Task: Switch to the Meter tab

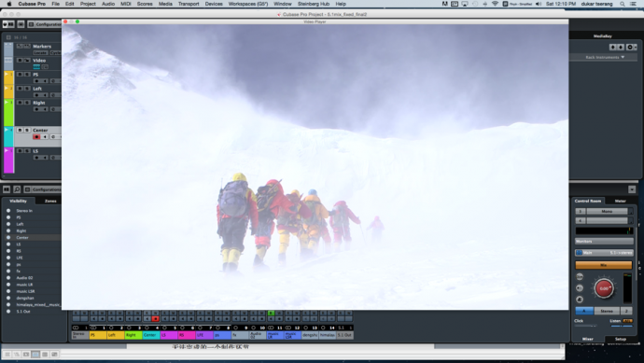Action: click(620, 201)
